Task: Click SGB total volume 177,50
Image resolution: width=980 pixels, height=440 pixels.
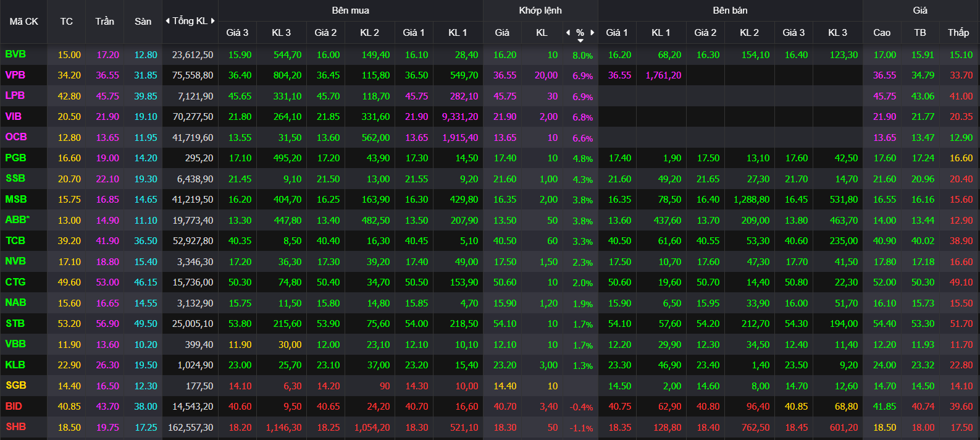Action: (x=199, y=386)
